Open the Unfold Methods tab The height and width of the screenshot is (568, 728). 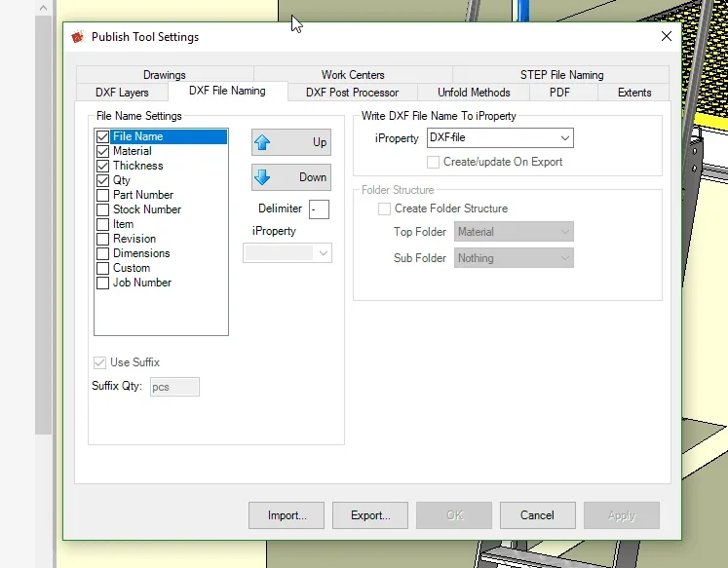[474, 93]
